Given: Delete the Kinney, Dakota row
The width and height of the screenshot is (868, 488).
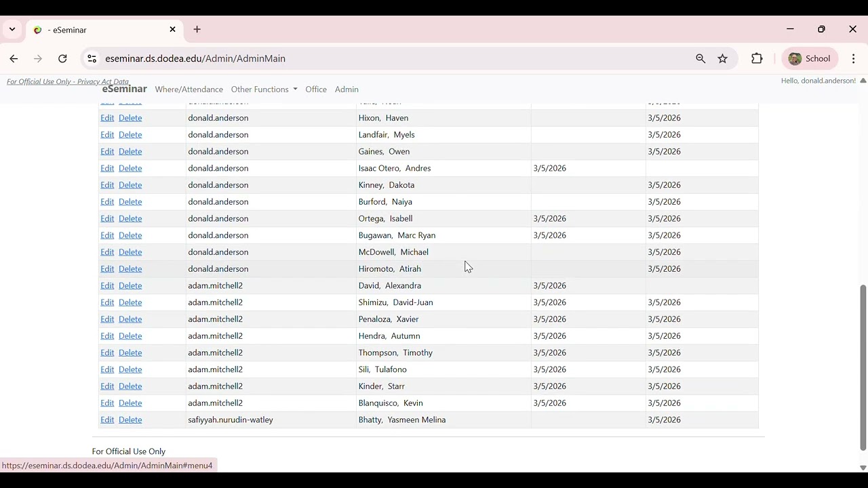Looking at the screenshot, I should 130,185.
